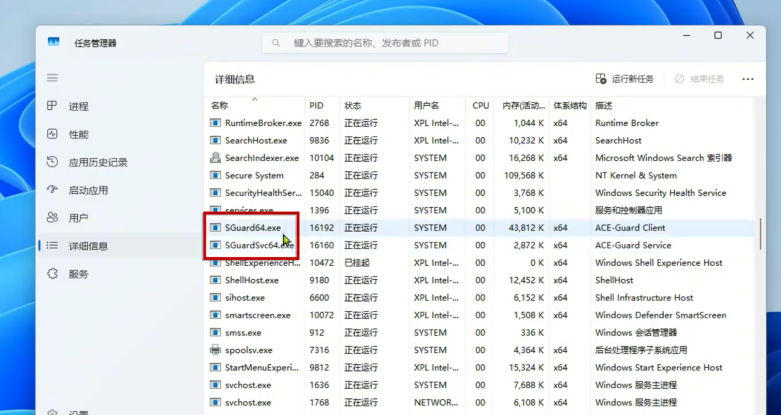Viewport: 781px width, 415px height.
Task: Click the smss.exe process icon
Action: click(215, 332)
